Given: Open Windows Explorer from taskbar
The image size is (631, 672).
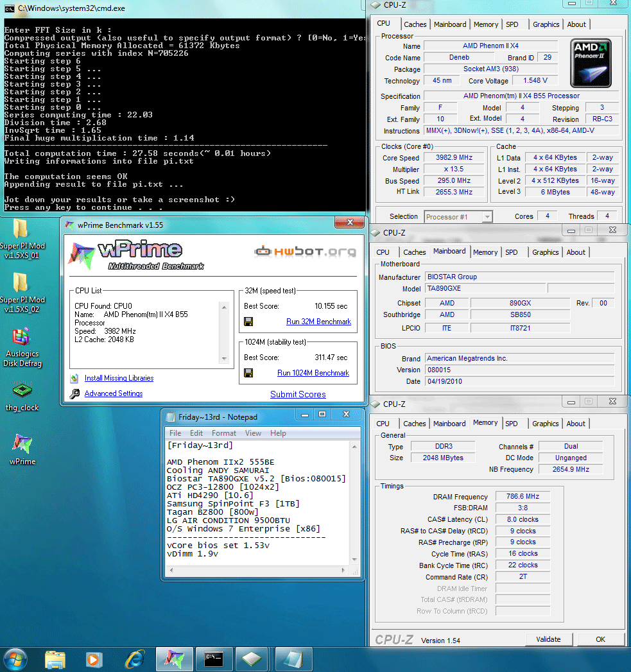Looking at the screenshot, I should 55,660.
